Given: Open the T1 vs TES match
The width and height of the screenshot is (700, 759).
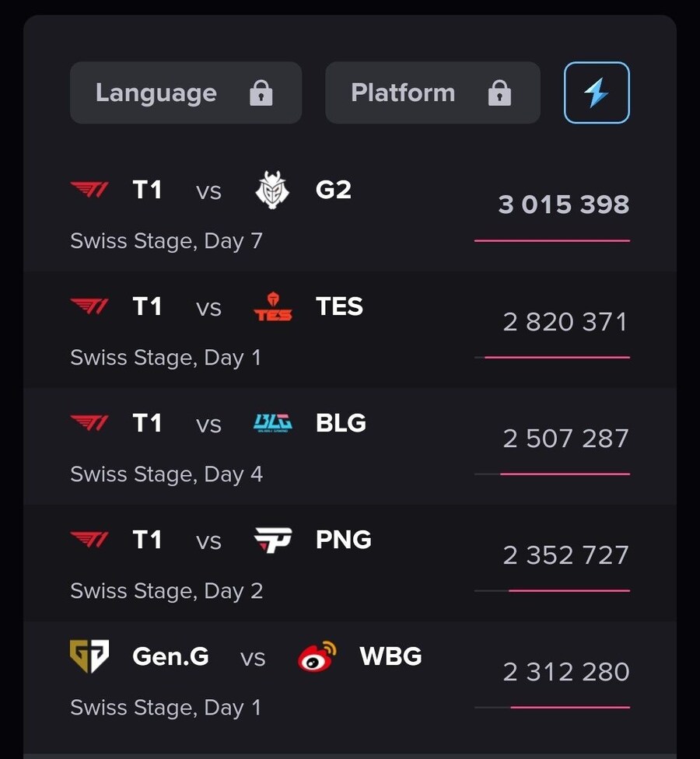Looking at the screenshot, I should point(350,330).
